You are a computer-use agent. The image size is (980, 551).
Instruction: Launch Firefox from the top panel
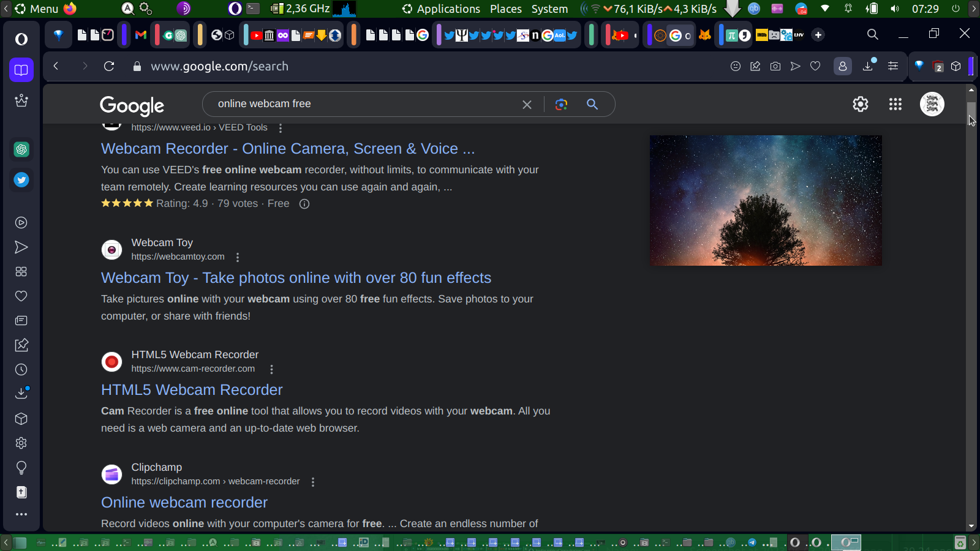tap(70, 9)
